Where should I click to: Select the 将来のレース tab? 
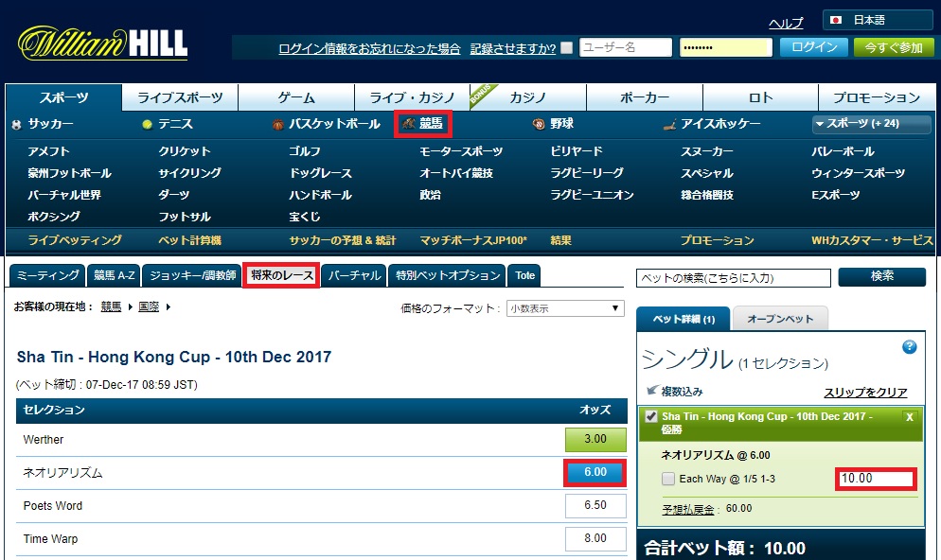281,275
